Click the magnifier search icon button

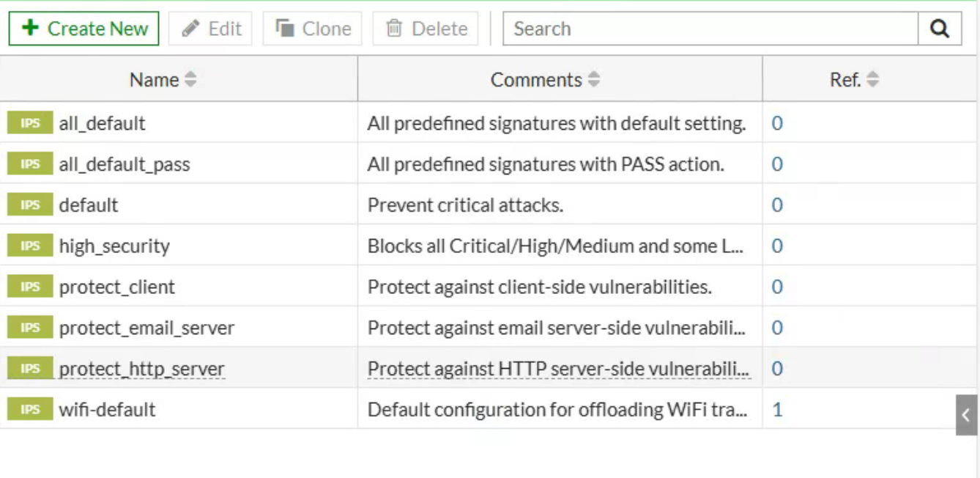tap(940, 29)
